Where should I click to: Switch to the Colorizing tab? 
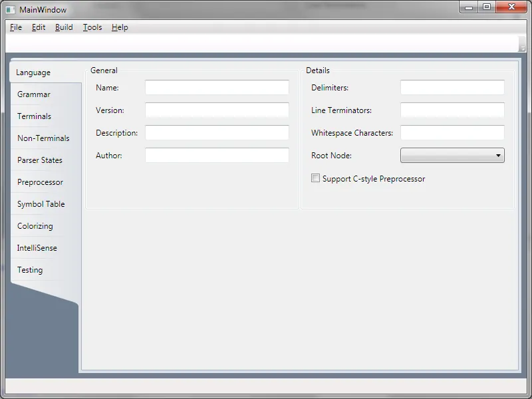tap(46, 226)
